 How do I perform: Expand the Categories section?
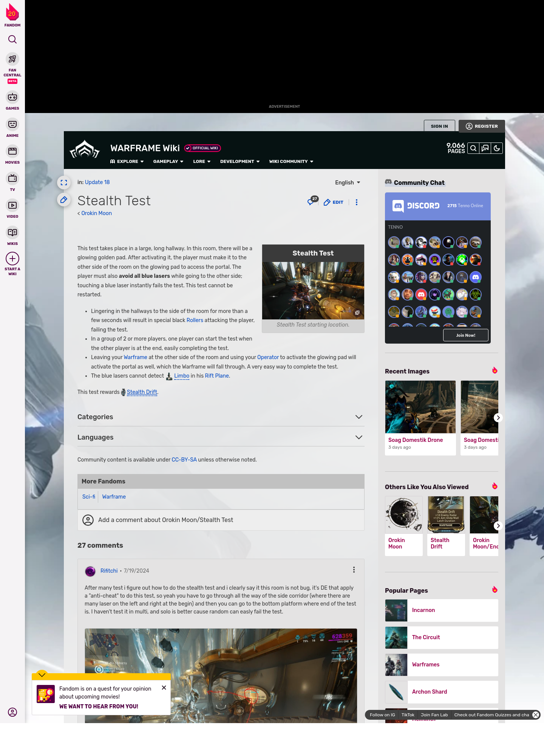[x=221, y=417]
